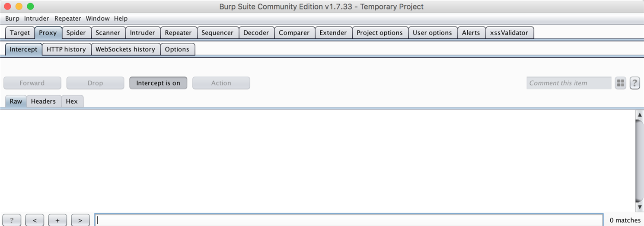
Task: Switch to the Comparer tab
Action: (x=294, y=33)
